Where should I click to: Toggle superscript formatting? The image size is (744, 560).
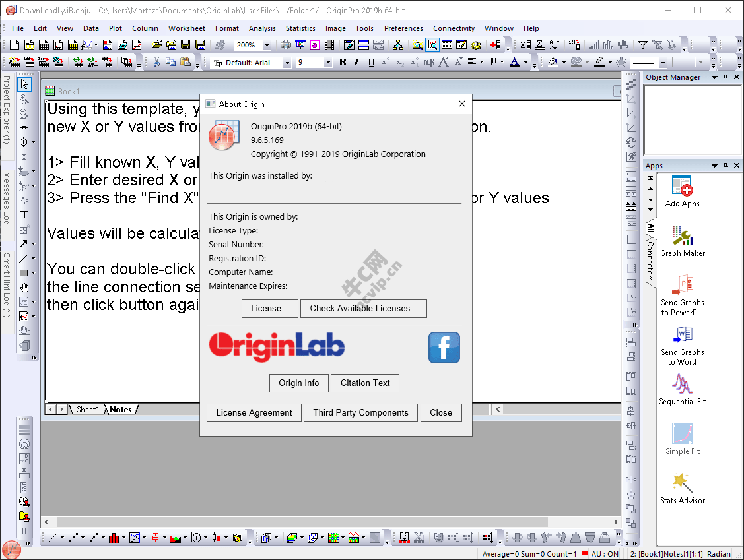coord(386,62)
